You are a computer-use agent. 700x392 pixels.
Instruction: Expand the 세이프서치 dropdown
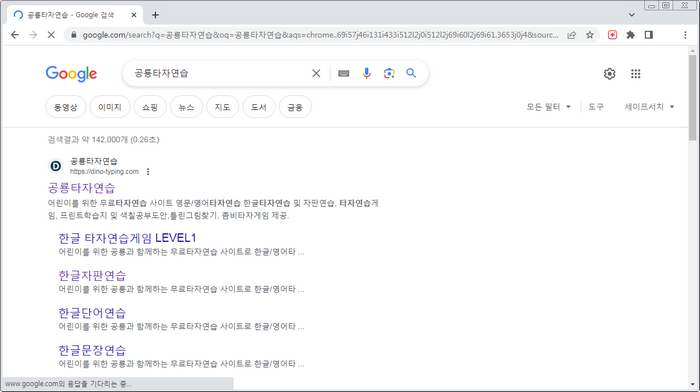point(649,107)
